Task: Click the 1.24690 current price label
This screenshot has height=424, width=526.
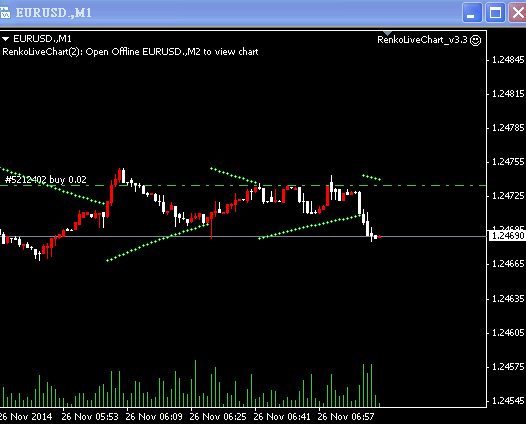Action: tap(507, 236)
